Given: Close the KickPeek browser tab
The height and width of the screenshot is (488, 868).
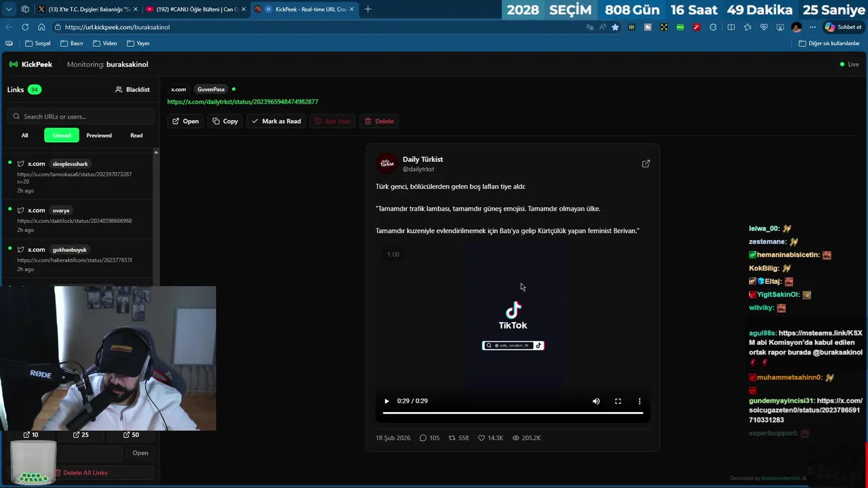Looking at the screenshot, I should click(x=351, y=9).
